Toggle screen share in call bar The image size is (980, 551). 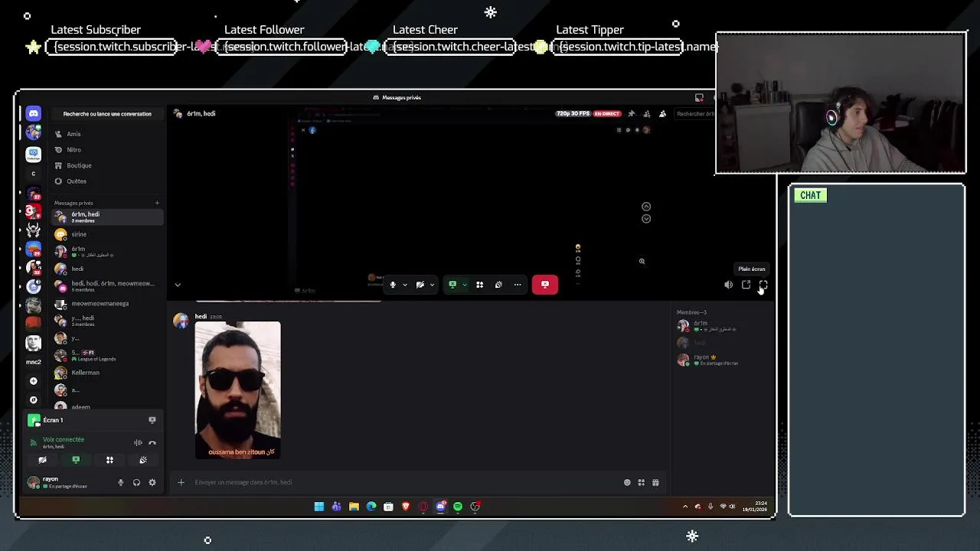(x=452, y=285)
